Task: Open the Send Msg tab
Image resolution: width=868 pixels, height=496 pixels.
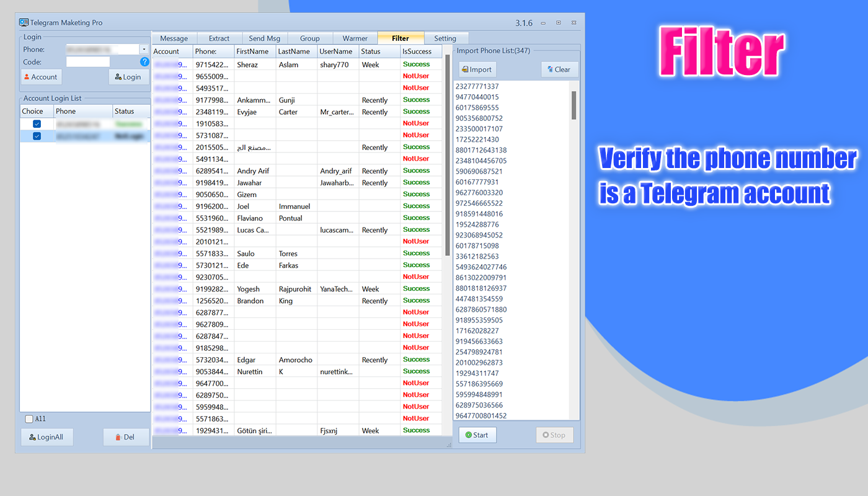Action: pos(265,38)
